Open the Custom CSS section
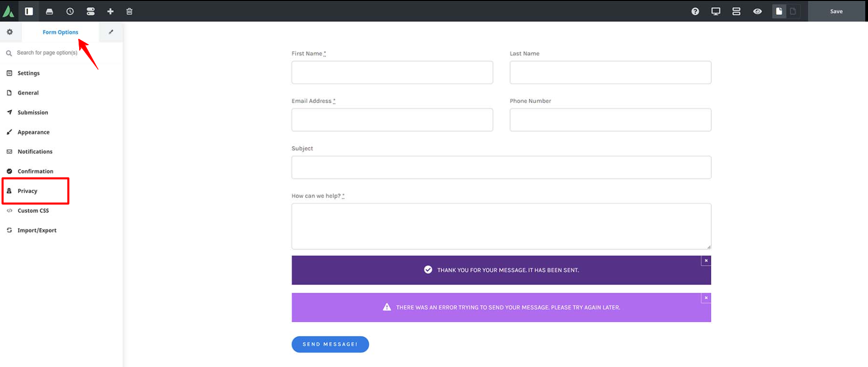 [x=33, y=211]
